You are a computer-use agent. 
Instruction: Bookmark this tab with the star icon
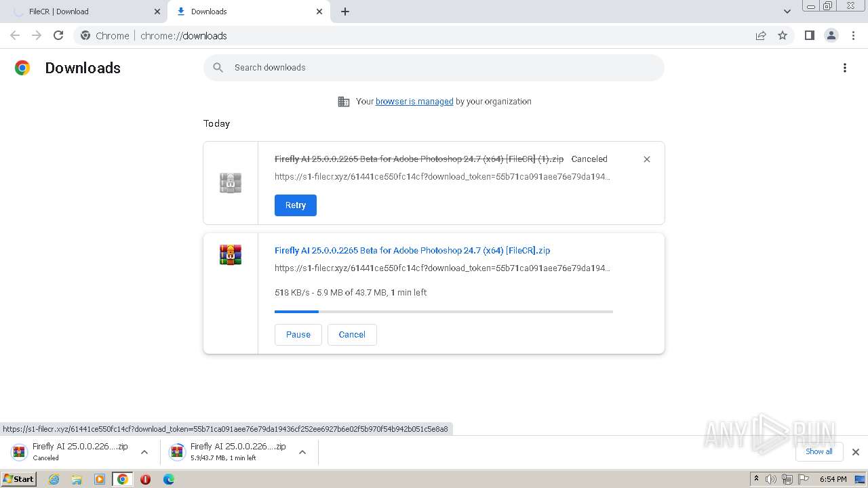[783, 35]
